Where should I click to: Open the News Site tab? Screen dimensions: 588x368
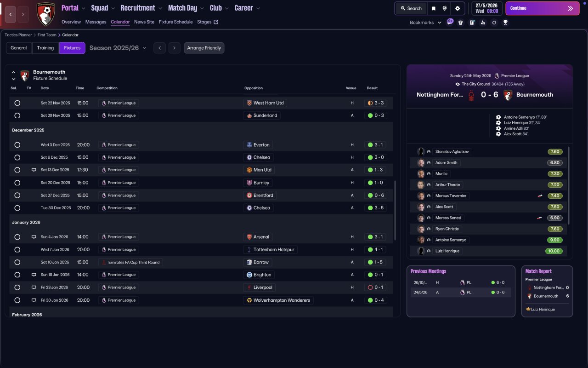tap(144, 22)
